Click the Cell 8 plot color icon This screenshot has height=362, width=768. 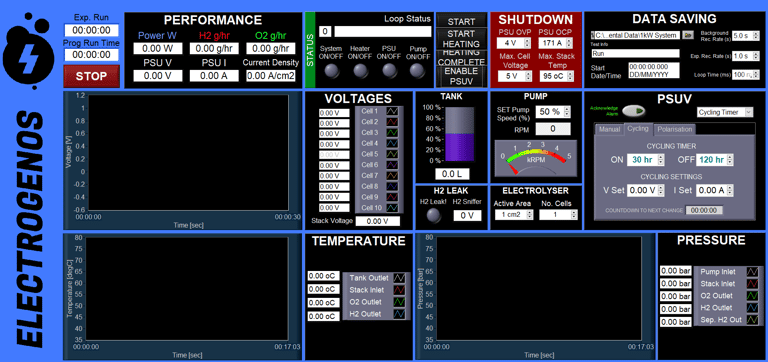coord(393,187)
